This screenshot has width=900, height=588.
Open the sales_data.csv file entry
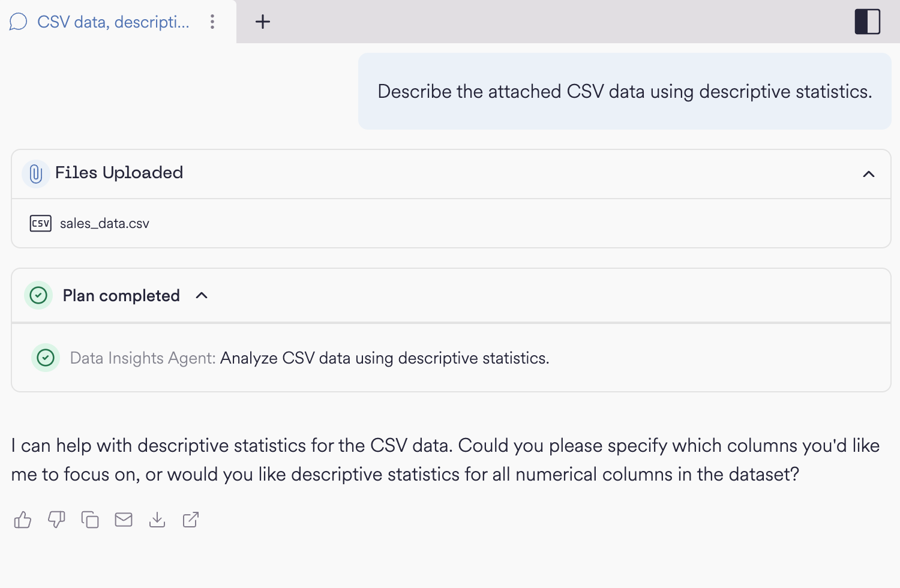tap(105, 223)
